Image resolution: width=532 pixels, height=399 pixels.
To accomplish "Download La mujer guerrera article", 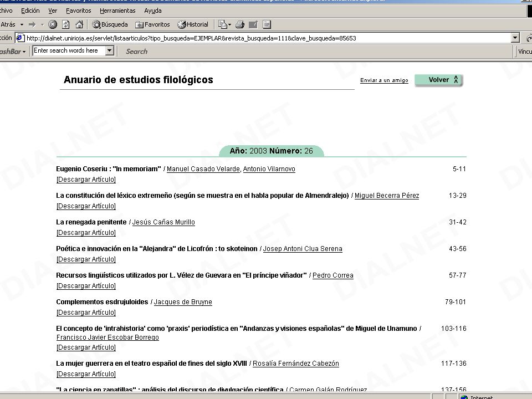I will 86,374.
